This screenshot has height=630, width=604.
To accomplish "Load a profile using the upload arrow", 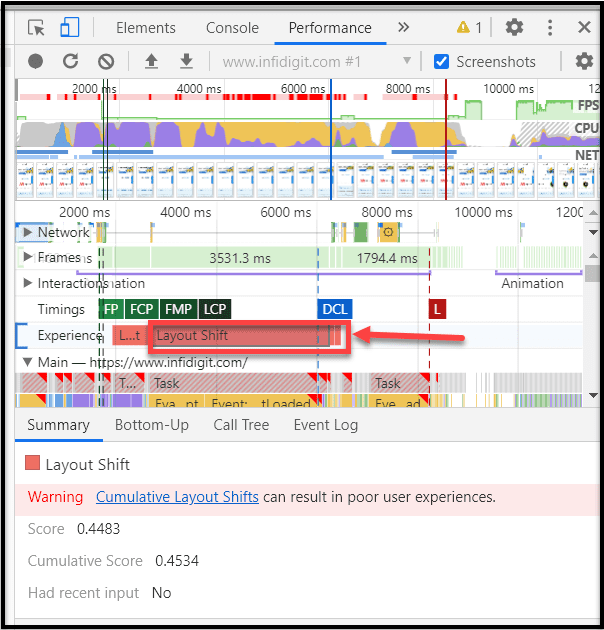I will point(152,61).
